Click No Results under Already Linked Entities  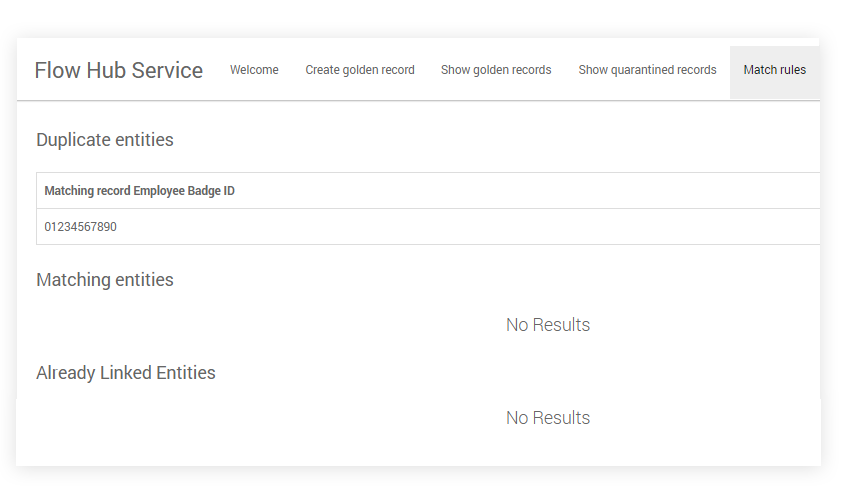(x=547, y=418)
